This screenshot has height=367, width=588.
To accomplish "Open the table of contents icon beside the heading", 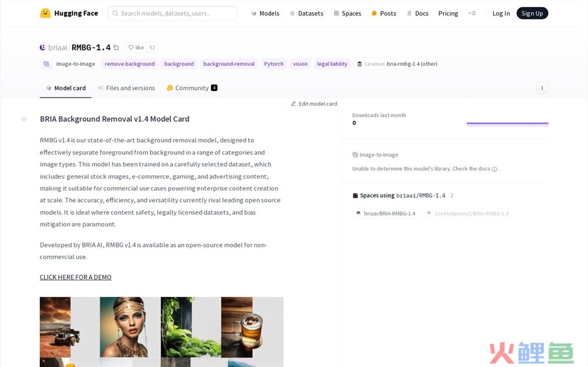I will (24, 119).
